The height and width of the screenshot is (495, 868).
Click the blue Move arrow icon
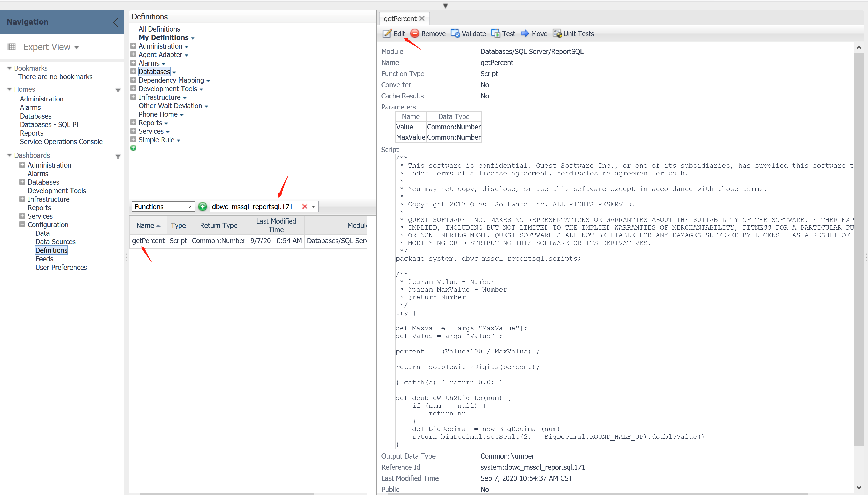click(525, 34)
